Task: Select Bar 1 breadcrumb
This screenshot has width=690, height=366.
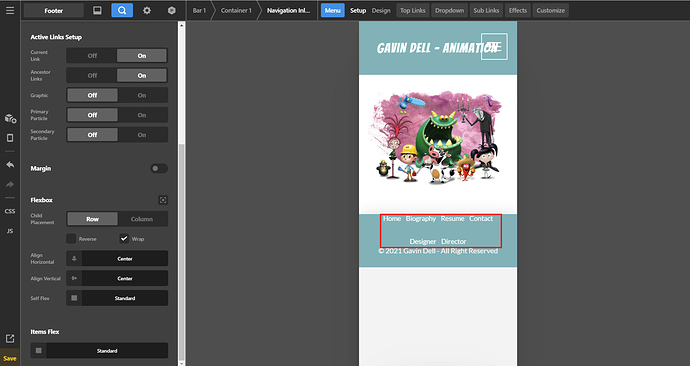Action: pos(199,11)
